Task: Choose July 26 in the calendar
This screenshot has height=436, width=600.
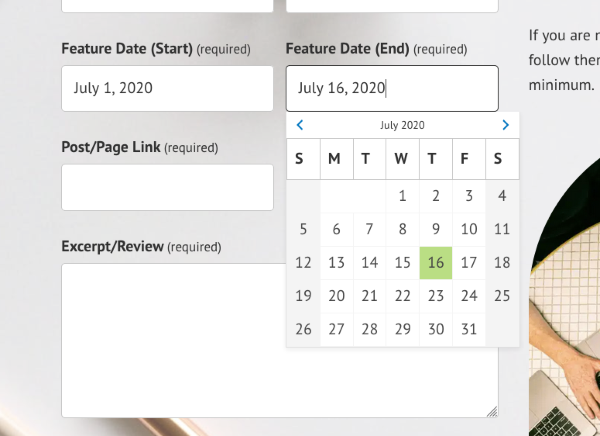Action: click(303, 329)
